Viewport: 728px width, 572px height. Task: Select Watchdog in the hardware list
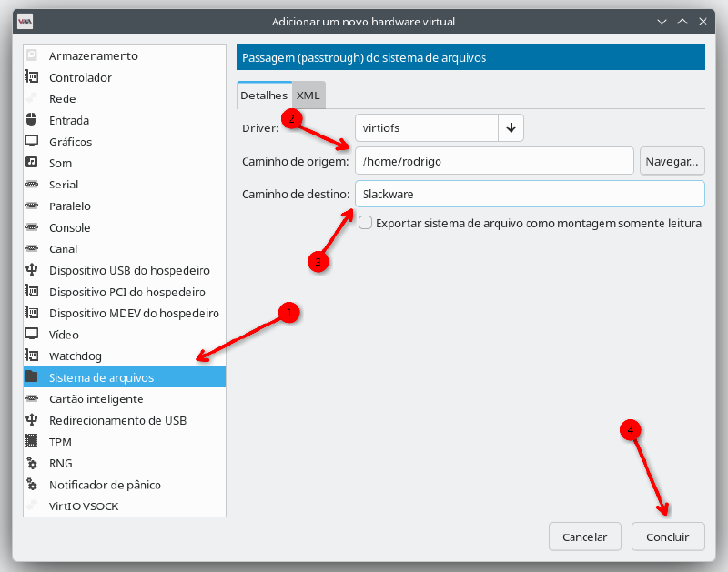pyautogui.click(x=76, y=356)
